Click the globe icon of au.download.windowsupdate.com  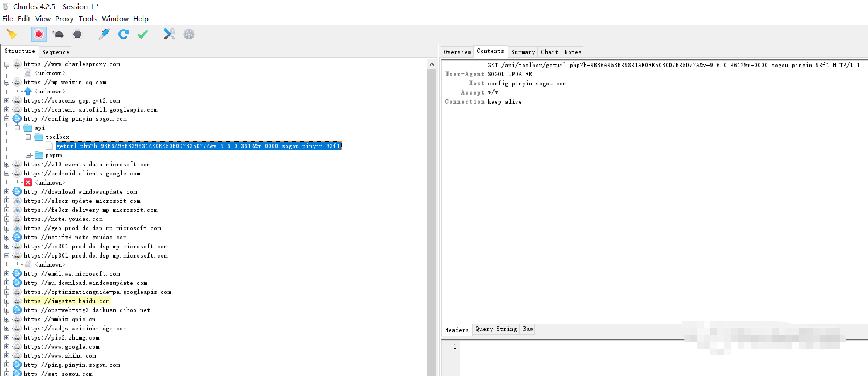click(17, 283)
